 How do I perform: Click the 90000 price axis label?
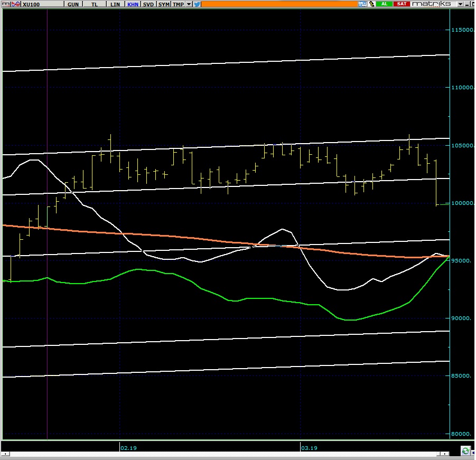[461, 318]
